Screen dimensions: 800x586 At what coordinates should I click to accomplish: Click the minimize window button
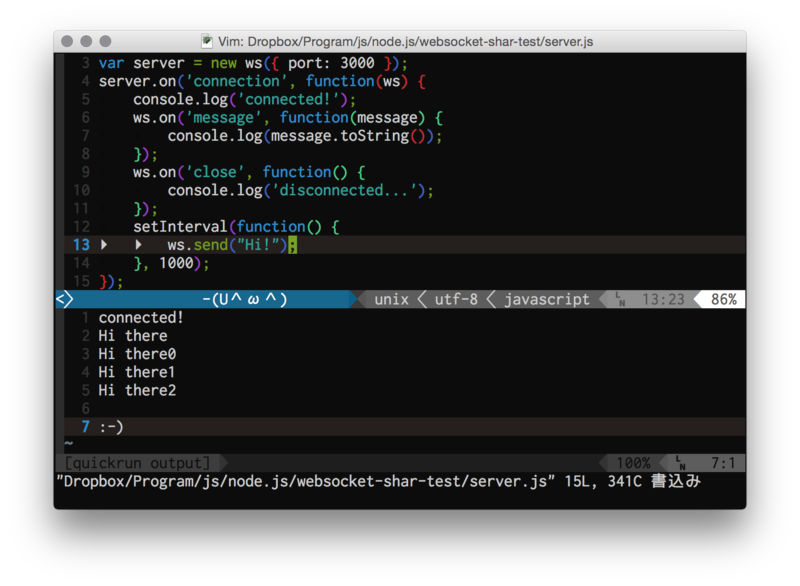pos(86,41)
